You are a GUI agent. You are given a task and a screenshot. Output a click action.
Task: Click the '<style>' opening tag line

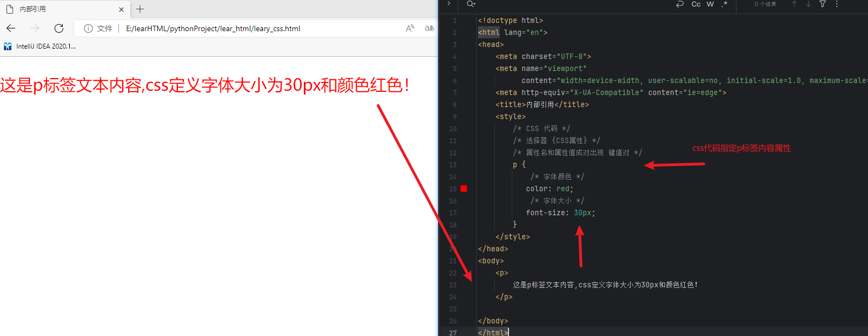click(x=511, y=116)
